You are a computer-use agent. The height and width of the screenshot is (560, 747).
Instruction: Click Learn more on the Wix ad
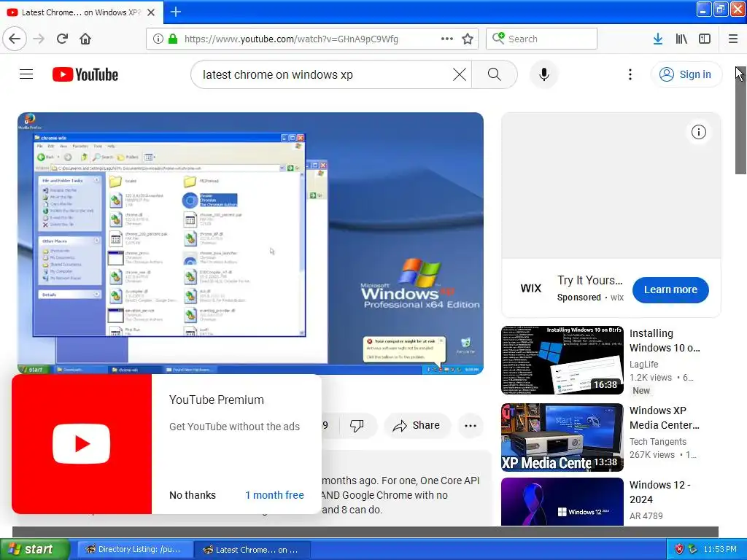(670, 289)
